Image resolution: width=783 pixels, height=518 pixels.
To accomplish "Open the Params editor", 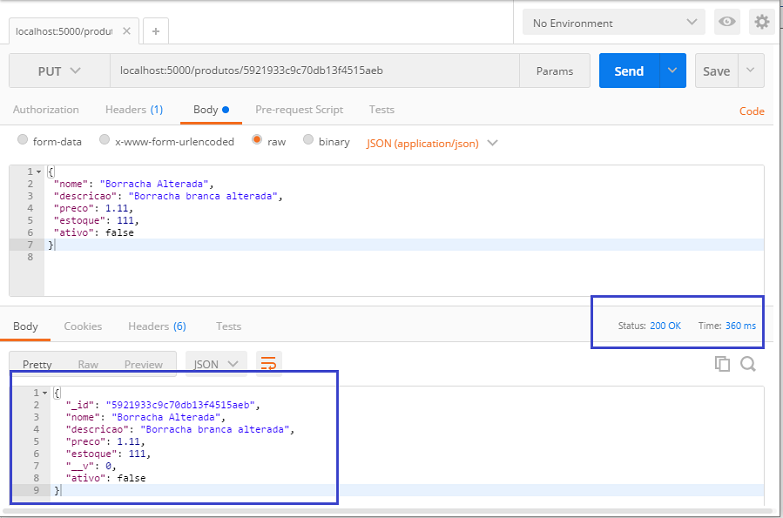I will [x=554, y=71].
